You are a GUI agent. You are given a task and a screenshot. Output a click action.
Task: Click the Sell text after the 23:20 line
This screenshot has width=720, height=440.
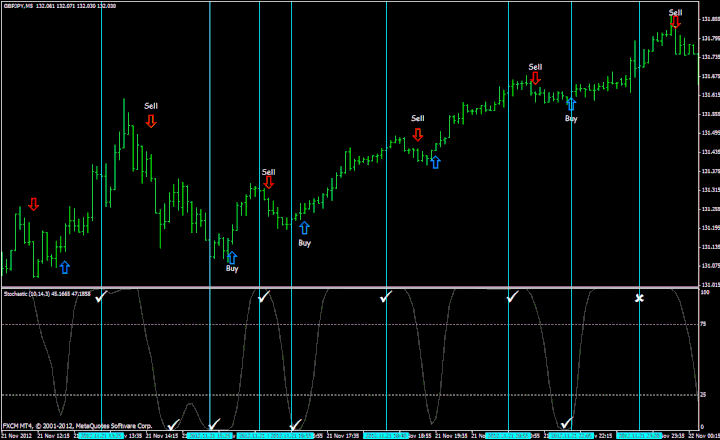pyautogui.click(x=675, y=12)
